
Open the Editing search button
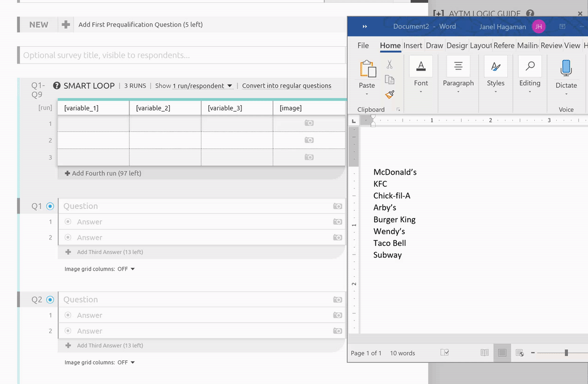(x=530, y=67)
